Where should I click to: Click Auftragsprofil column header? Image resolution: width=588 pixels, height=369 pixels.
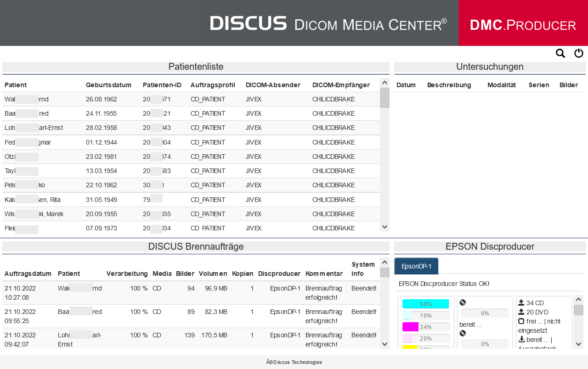point(213,85)
